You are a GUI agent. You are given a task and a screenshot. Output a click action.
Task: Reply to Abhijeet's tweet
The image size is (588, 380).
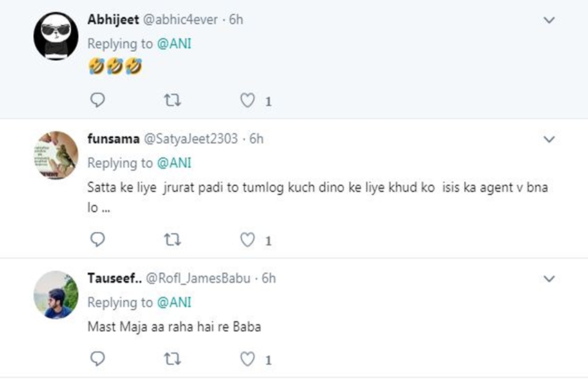98,101
